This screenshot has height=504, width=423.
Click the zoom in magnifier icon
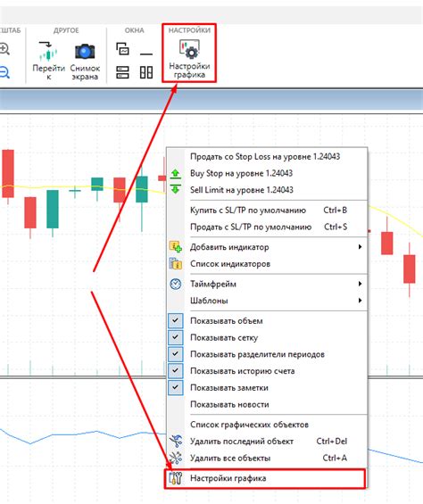[x=4, y=49]
